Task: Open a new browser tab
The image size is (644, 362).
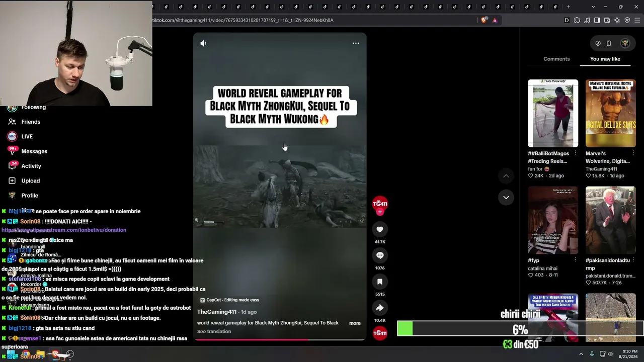Action: point(569,7)
